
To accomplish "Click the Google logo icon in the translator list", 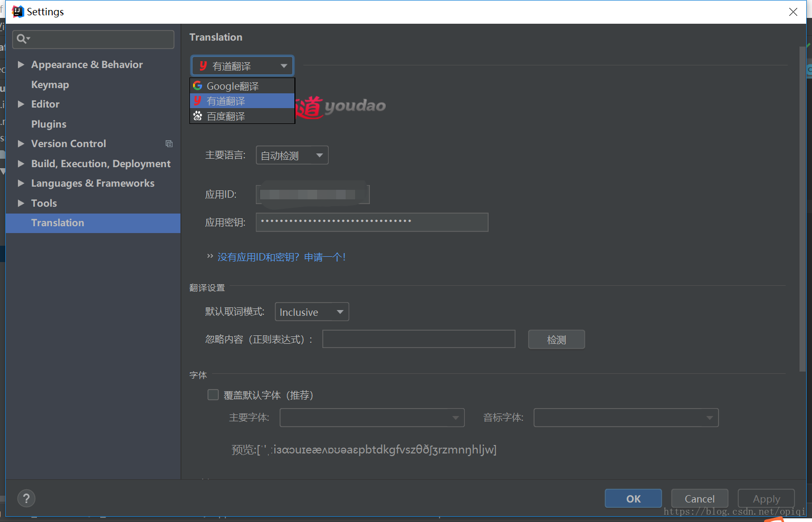I will coord(197,85).
